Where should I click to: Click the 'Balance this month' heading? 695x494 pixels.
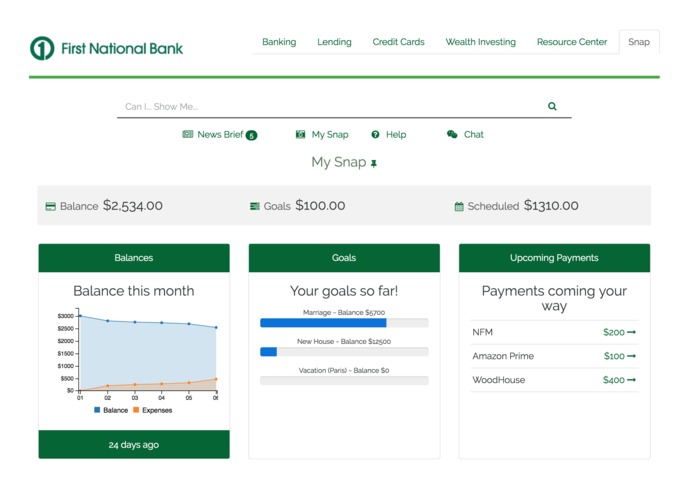[x=134, y=291]
